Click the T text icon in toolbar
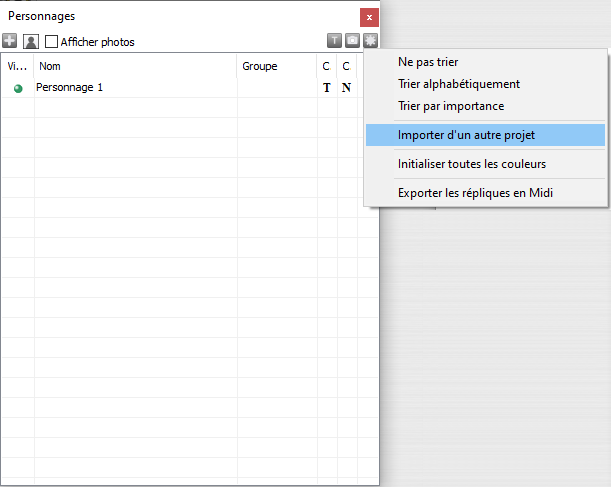The image size is (611, 487). tap(334, 41)
